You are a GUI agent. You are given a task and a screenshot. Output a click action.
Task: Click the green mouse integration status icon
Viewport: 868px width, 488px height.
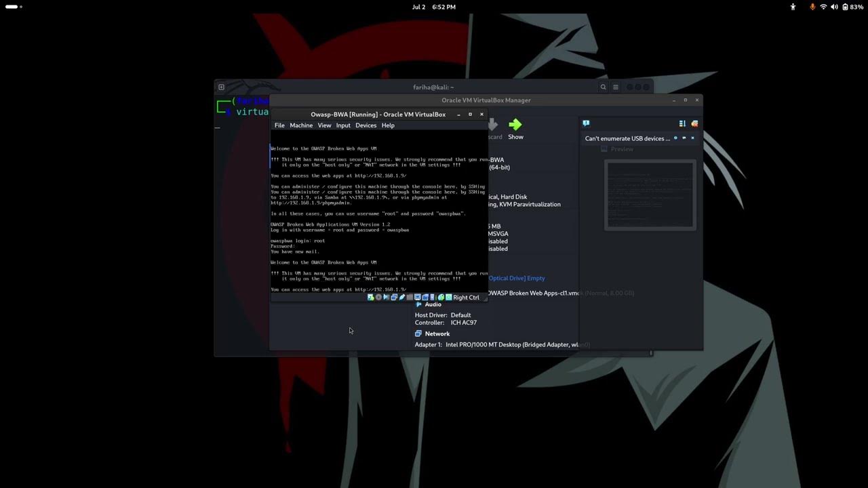(x=441, y=297)
